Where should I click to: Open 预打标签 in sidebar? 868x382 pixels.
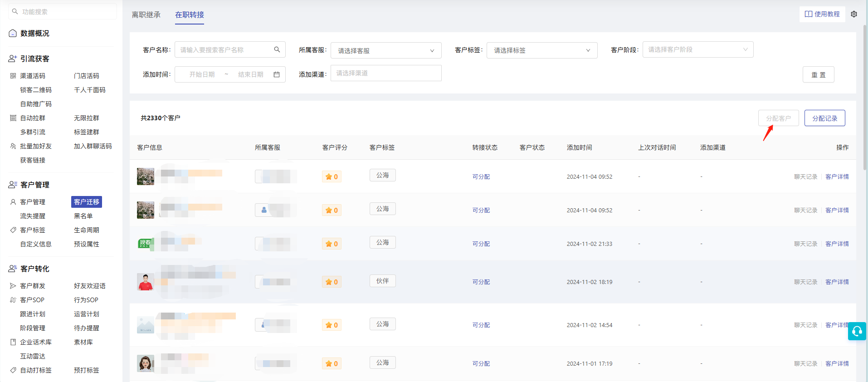[87, 370]
